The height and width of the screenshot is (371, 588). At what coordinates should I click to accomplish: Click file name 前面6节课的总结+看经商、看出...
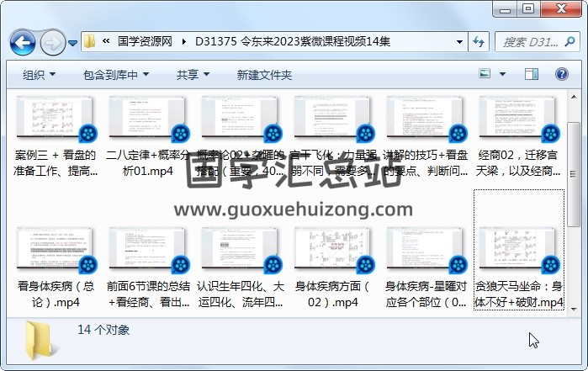point(148,294)
